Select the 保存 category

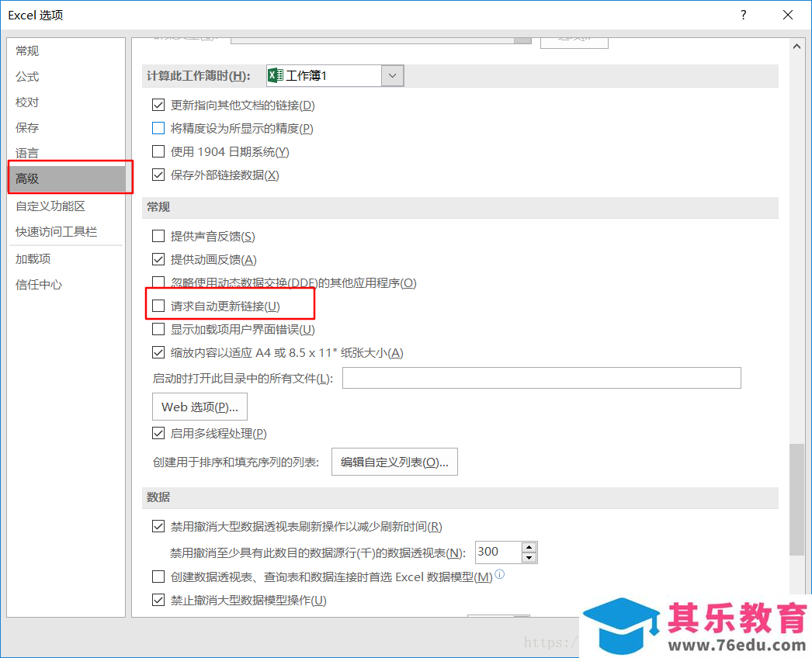(x=27, y=127)
